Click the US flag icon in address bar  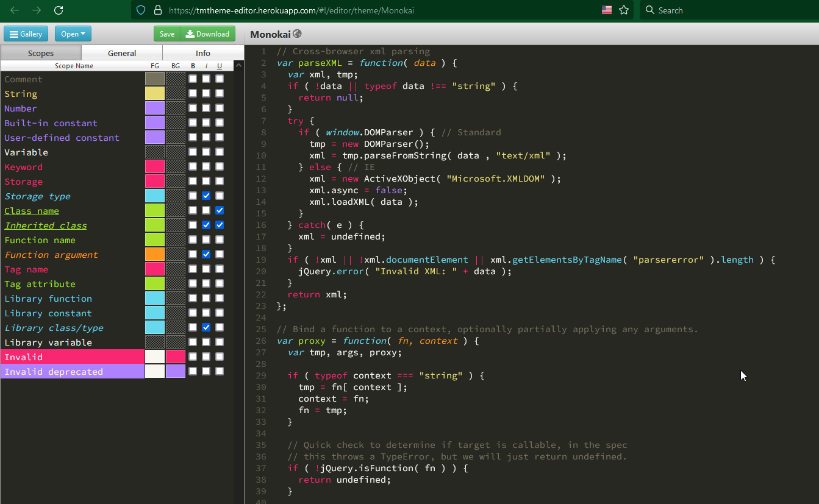606,10
